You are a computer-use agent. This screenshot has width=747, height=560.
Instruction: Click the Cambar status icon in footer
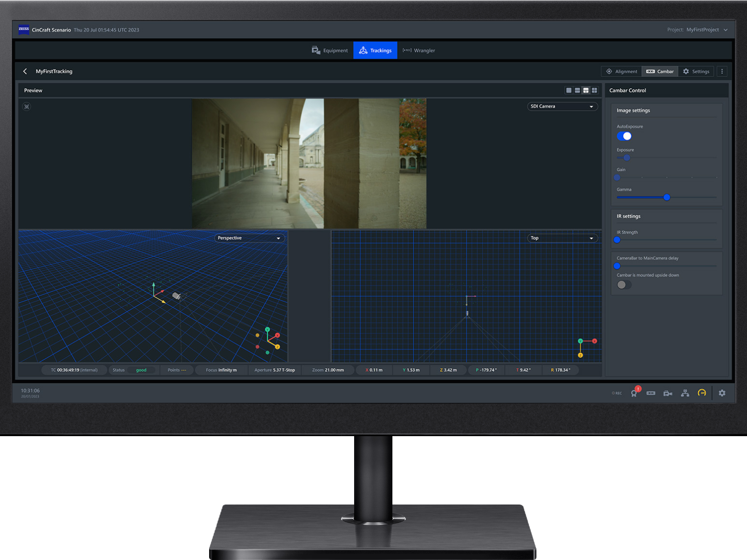[x=651, y=393]
